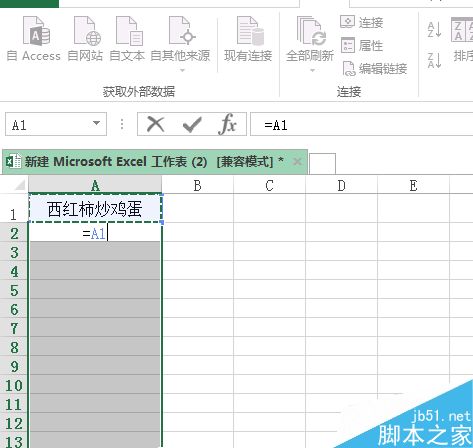
Task: Select column B header
Action: tap(198, 185)
